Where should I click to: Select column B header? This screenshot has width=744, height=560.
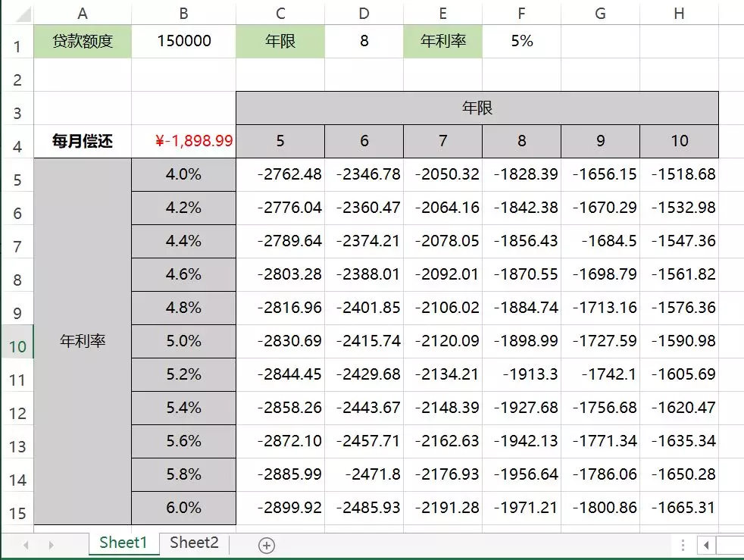[x=183, y=14]
